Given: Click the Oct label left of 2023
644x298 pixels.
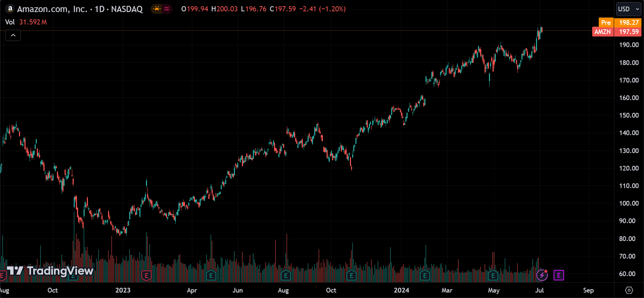Looking at the screenshot, I should pyautogui.click(x=53, y=290).
